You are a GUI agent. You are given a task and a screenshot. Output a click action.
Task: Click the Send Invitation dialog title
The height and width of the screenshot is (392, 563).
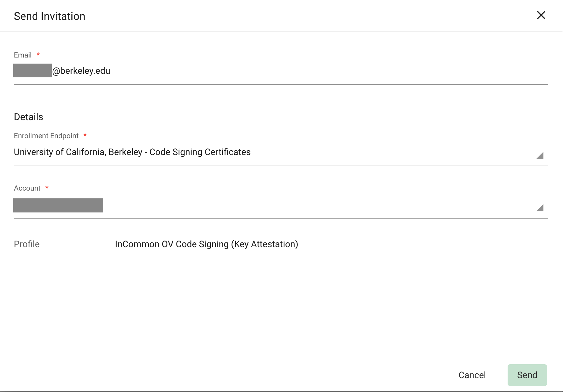(x=50, y=16)
